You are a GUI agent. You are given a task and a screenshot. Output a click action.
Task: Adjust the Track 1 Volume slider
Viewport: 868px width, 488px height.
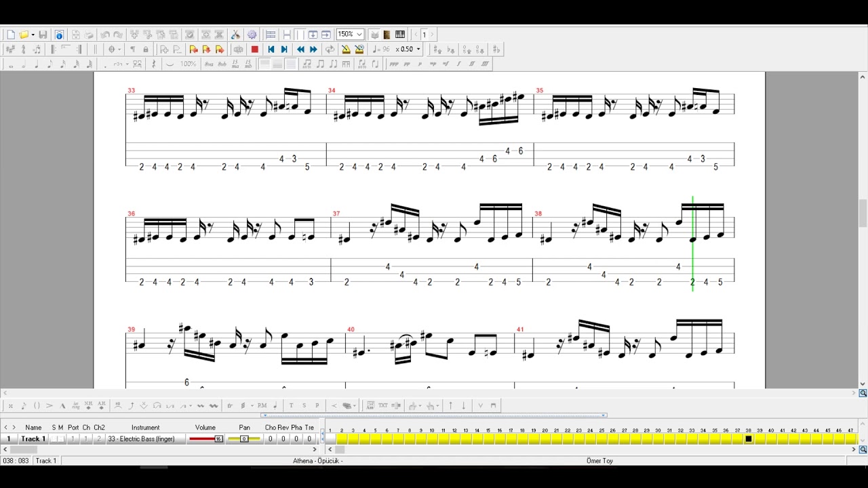(205, 439)
